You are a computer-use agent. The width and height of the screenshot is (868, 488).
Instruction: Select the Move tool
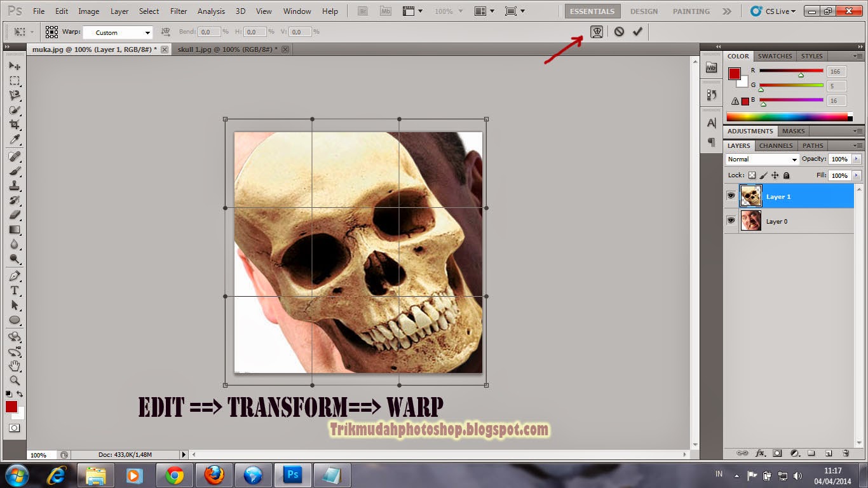pos(15,66)
